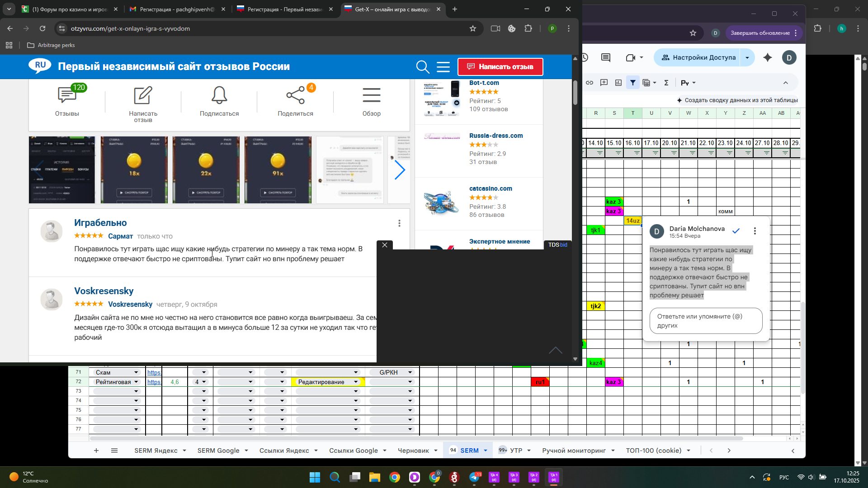The height and width of the screenshot is (488, 868).
Task: Mark Daria Molchanova's comment as resolved
Action: click(736, 231)
